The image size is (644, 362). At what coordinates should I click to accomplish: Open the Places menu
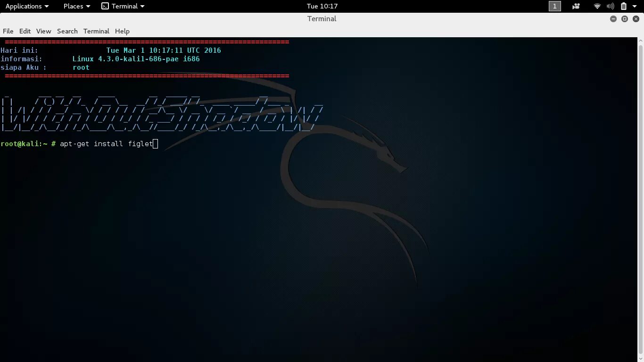pyautogui.click(x=77, y=6)
